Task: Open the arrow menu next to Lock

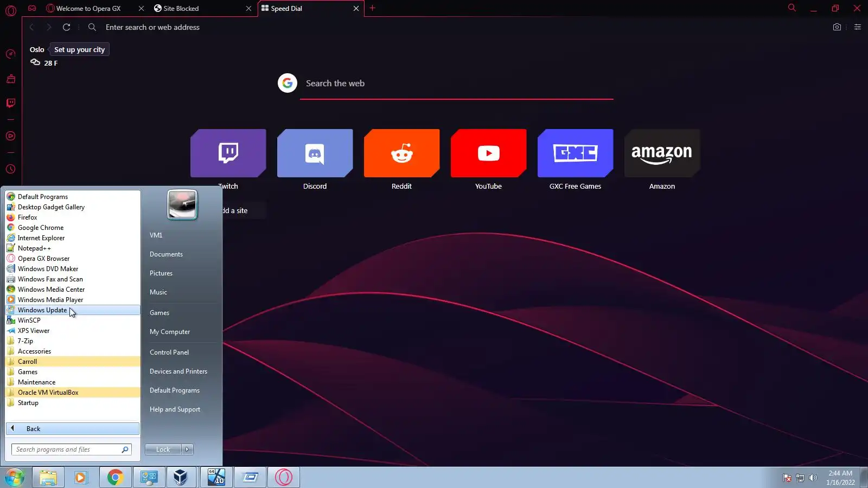Action: coord(187,450)
